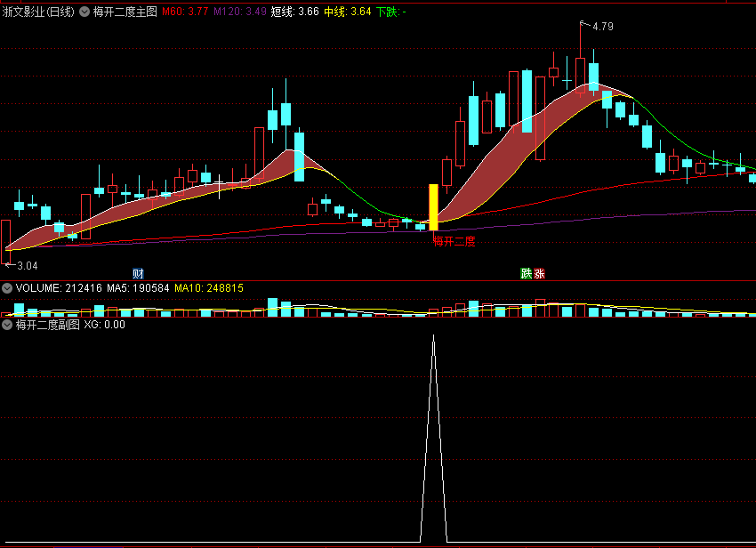Expand the 梅开二度副图 indicator dropdown
Image resolution: width=756 pixels, height=548 pixels.
tap(7, 325)
